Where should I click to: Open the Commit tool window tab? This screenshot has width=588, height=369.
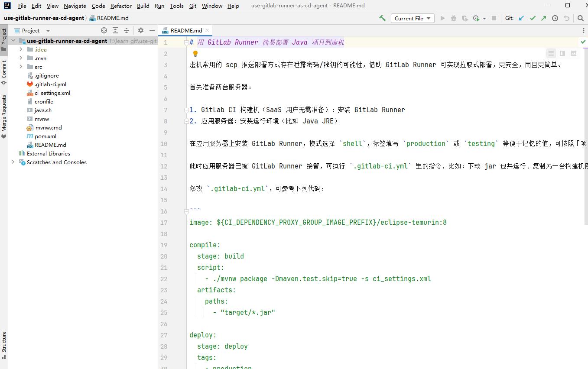pyautogui.click(x=4, y=72)
